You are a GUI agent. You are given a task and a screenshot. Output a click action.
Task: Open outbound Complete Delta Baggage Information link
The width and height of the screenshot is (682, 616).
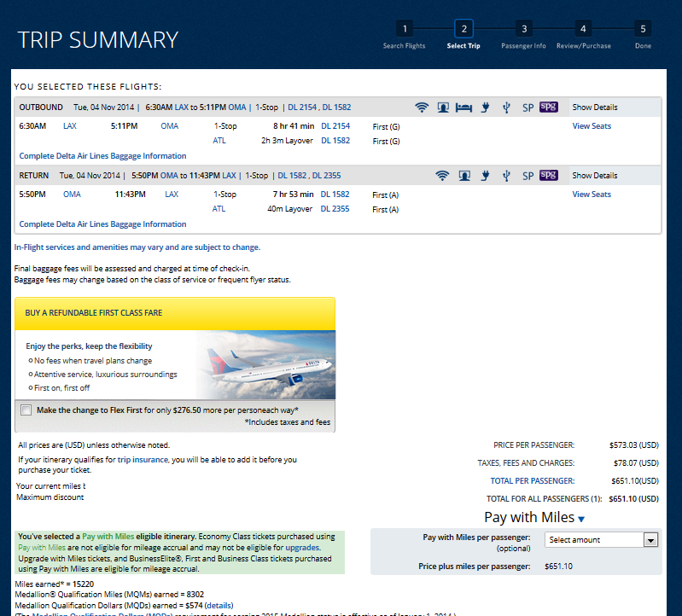coord(102,156)
